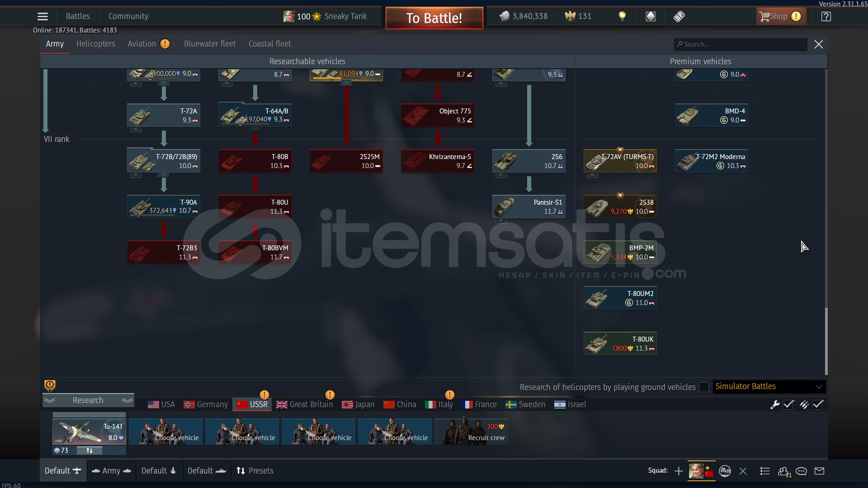This screenshot has height=488, width=868.
Task: Open the Community menu
Action: tap(128, 16)
